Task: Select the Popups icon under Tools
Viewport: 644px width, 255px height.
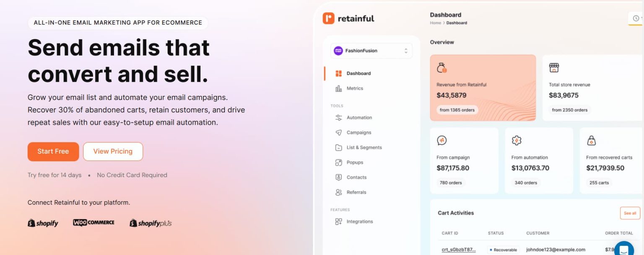Action: click(x=339, y=162)
